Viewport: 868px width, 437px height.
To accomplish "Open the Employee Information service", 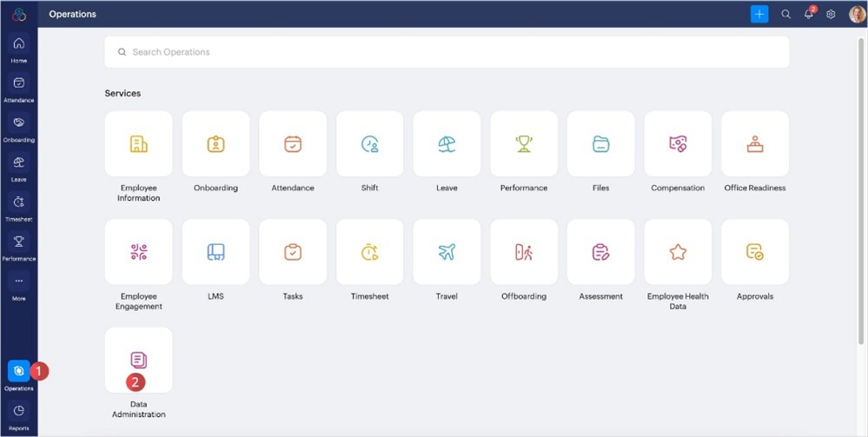I will (x=138, y=144).
